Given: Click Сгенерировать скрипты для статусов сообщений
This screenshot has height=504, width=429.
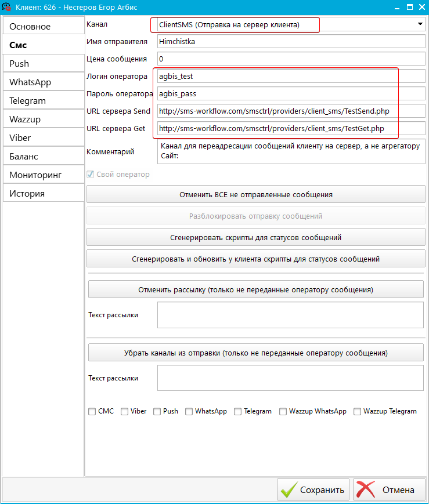Looking at the screenshot, I should 256,237.
